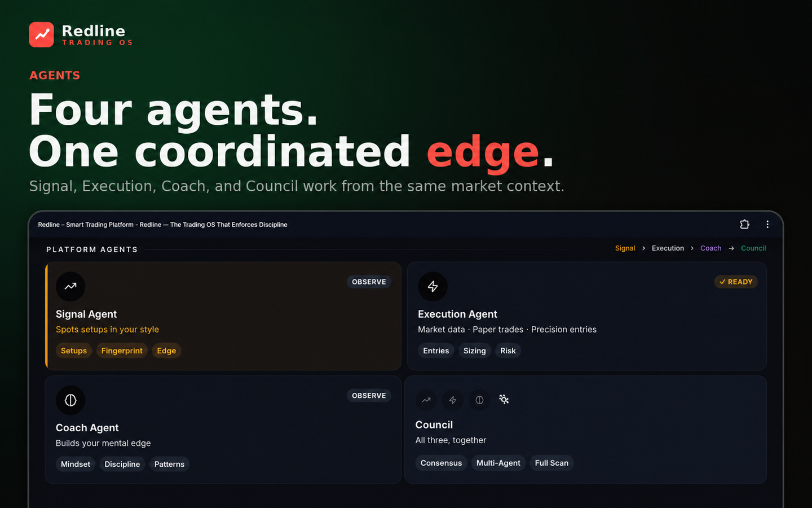Click the AGENTS red heading label

click(x=55, y=76)
